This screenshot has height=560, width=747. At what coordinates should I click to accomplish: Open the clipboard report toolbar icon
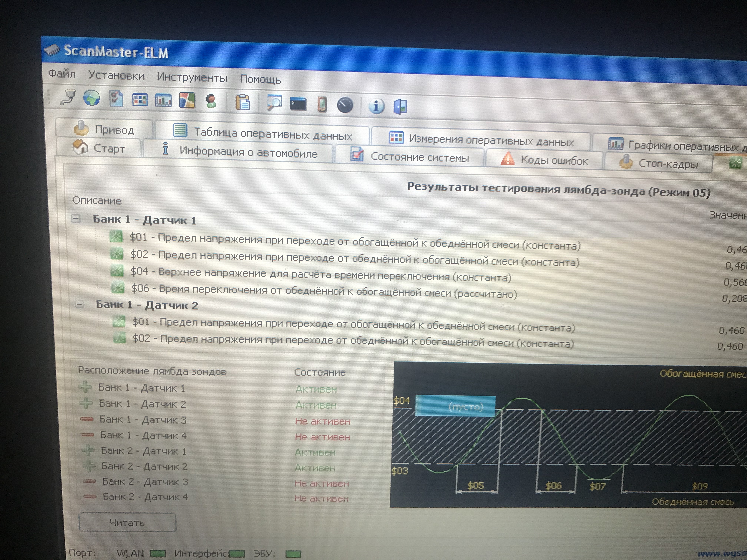pyautogui.click(x=243, y=102)
